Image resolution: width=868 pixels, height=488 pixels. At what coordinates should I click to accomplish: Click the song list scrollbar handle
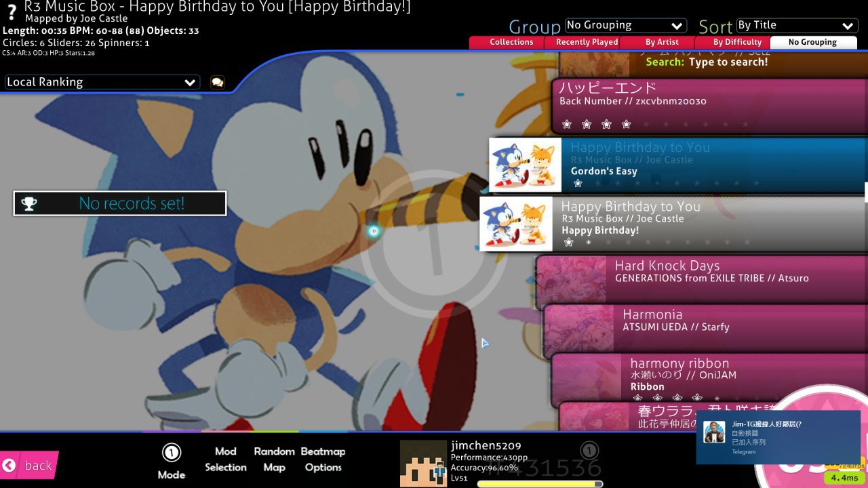click(866, 192)
